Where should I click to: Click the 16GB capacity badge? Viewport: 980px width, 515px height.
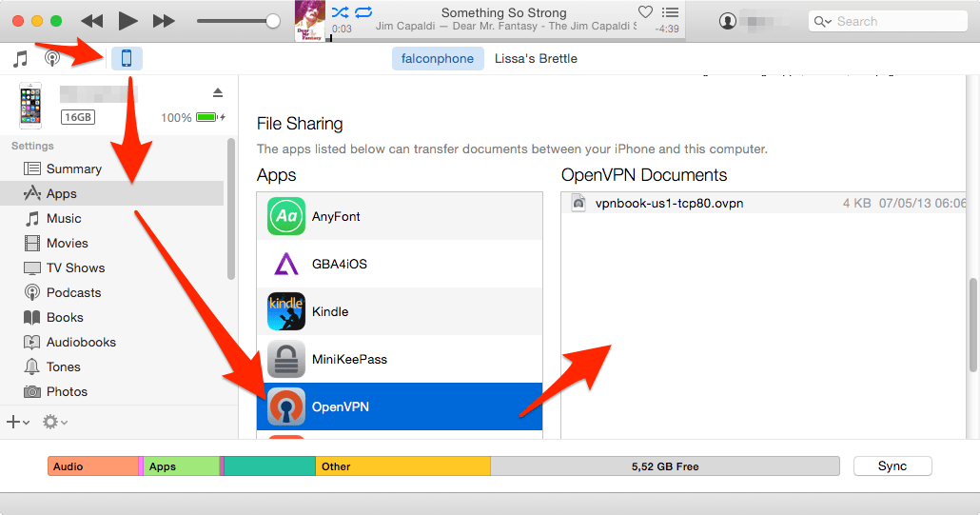[x=78, y=117]
